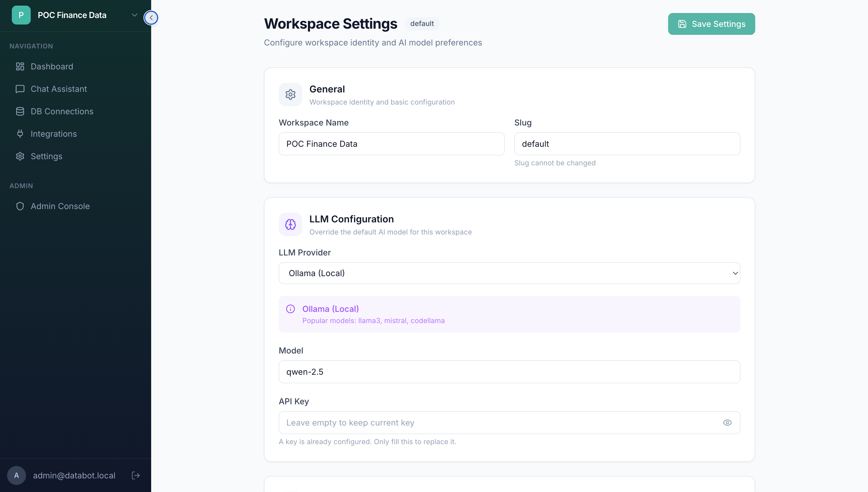This screenshot has height=492, width=868.
Task: Open Settings in the sidebar
Action: click(x=76, y=156)
